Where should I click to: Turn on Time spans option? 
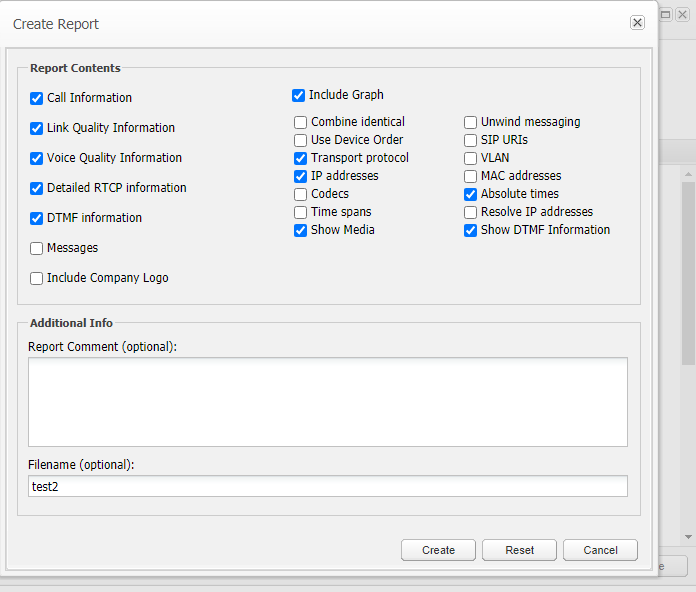coord(301,212)
